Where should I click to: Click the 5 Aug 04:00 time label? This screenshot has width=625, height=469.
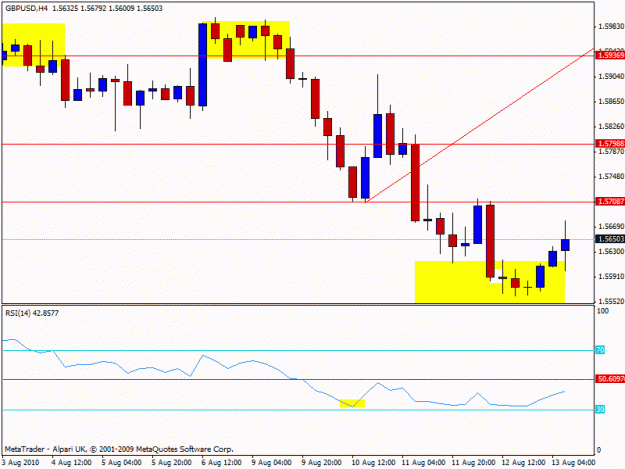tap(122, 463)
